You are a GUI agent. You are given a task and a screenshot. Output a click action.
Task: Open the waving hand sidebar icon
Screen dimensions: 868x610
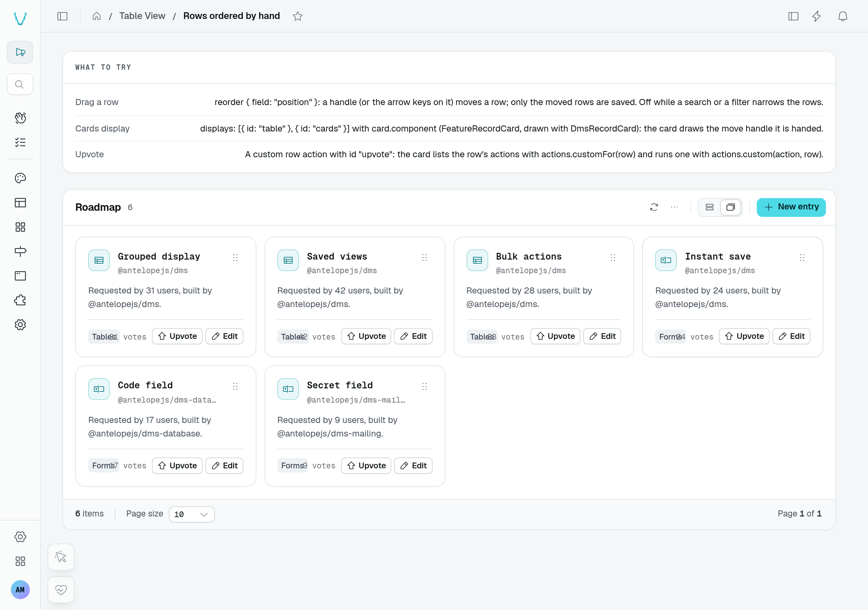tap(20, 118)
